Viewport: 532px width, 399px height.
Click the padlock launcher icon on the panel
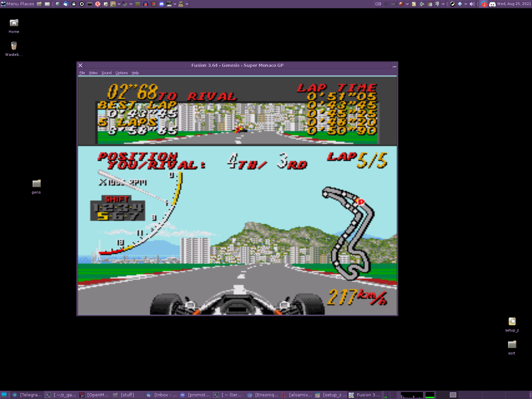73,4
